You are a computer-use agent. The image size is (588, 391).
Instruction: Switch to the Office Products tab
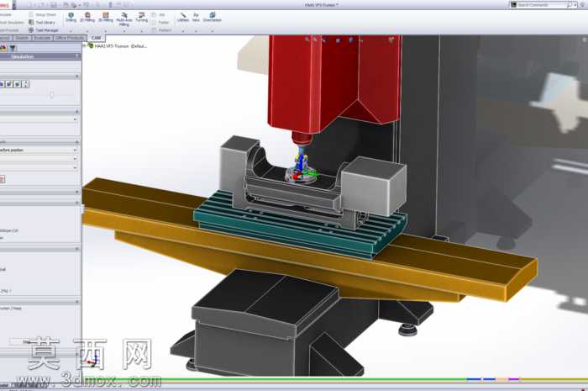pos(70,38)
